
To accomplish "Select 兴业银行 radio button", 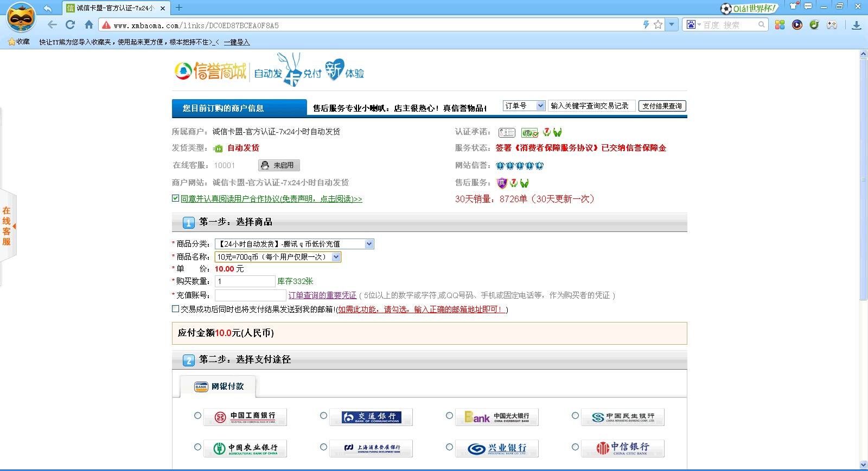I will 449,447.
